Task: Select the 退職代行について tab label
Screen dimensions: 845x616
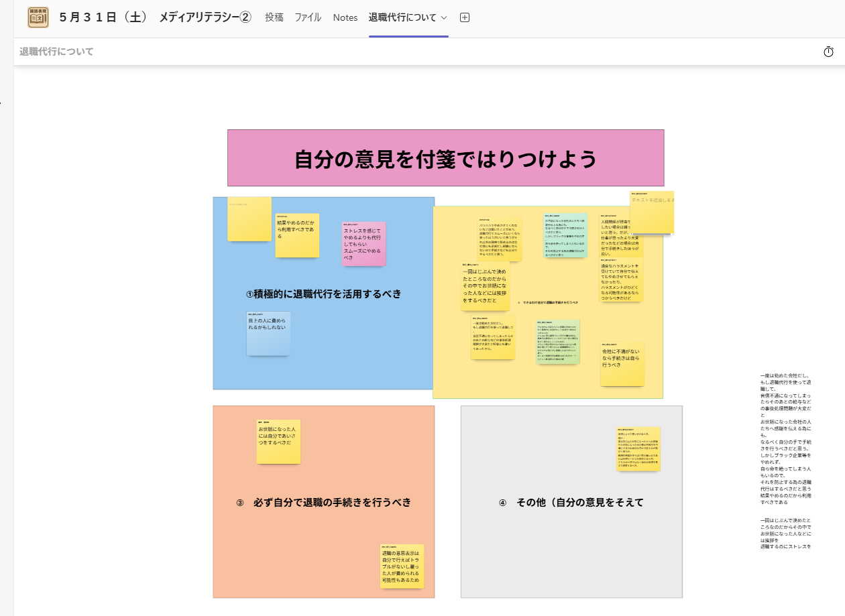Action: pyautogui.click(x=403, y=18)
